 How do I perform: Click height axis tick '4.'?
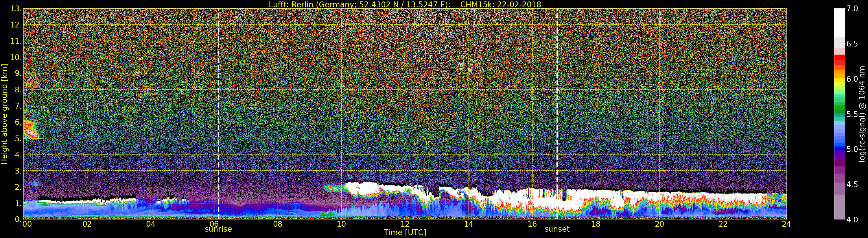coord(18,155)
